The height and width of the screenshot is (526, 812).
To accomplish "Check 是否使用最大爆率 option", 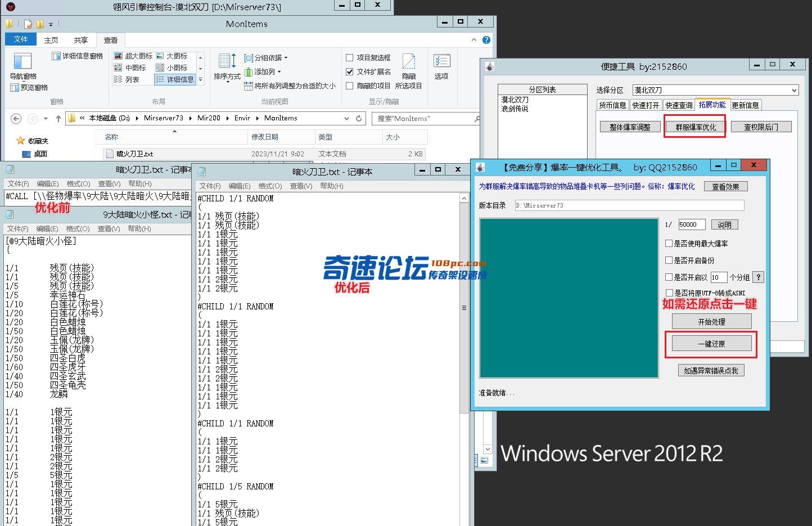I will 669,244.
